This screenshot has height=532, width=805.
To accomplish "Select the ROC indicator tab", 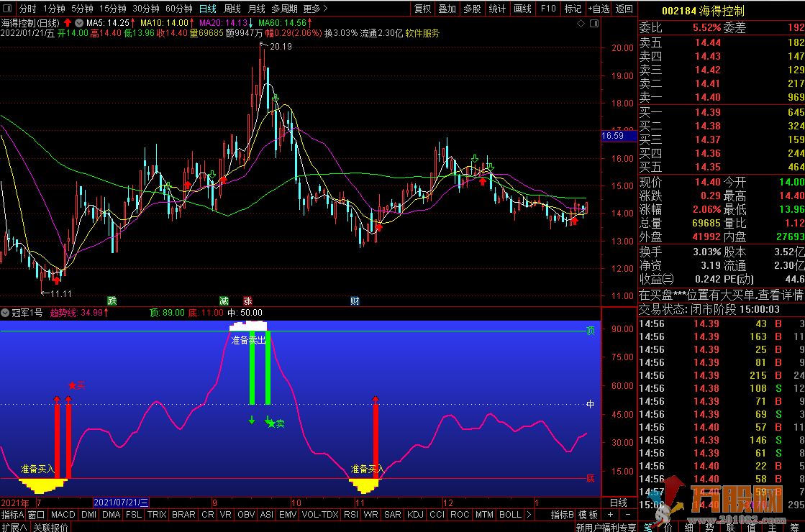I will 460,515.
